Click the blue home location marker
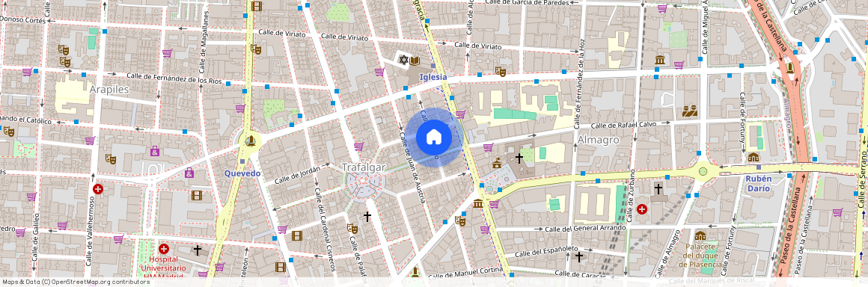 [433, 138]
